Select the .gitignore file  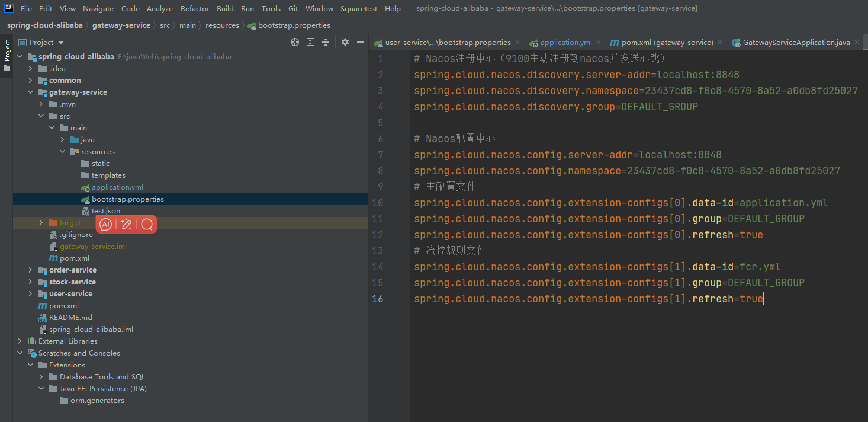coord(71,235)
